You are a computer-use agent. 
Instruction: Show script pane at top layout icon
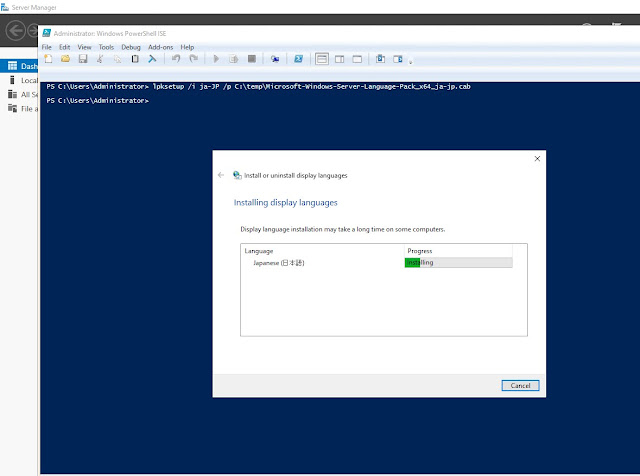click(x=322, y=59)
